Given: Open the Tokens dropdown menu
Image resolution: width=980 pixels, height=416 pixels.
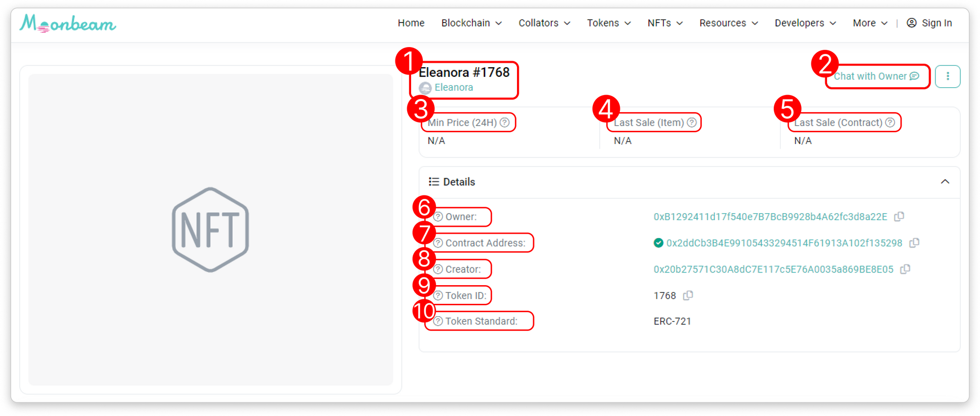Looking at the screenshot, I should point(609,23).
